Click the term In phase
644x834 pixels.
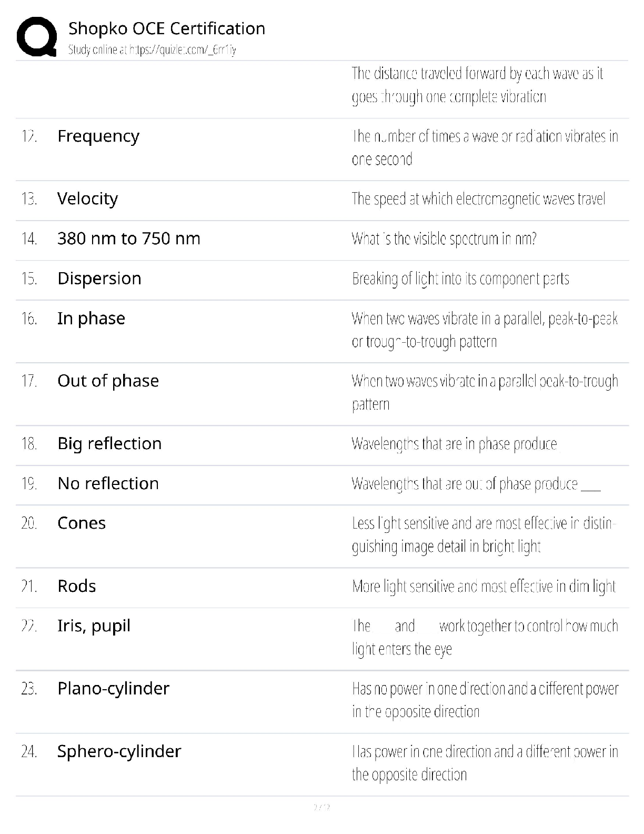click(x=91, y=319)
